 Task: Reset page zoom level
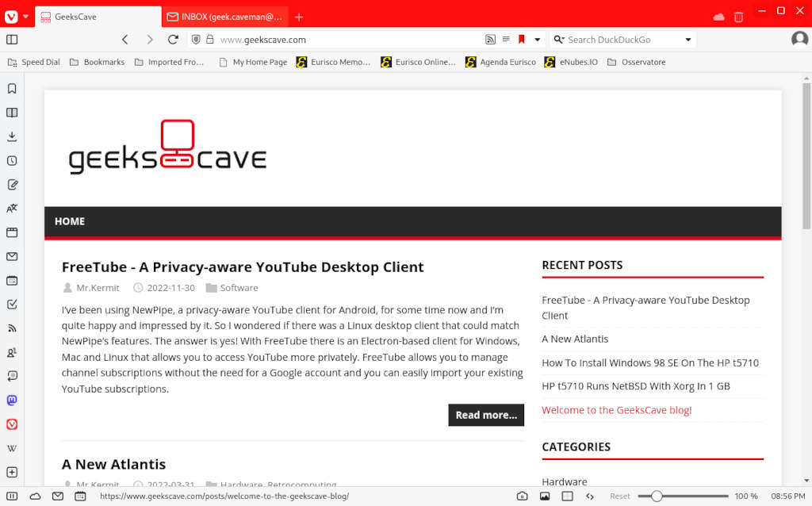pos(620,496)
